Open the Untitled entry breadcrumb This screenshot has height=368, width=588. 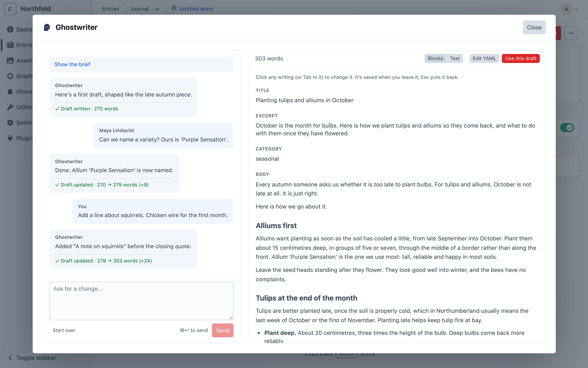[196, 9]
